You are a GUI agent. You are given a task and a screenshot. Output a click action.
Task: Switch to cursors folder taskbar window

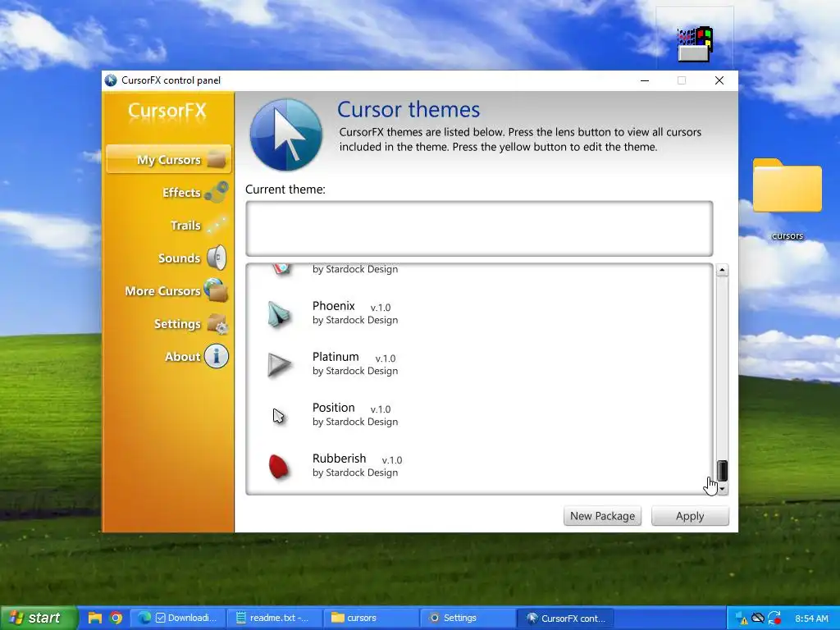tap(372, 618)
